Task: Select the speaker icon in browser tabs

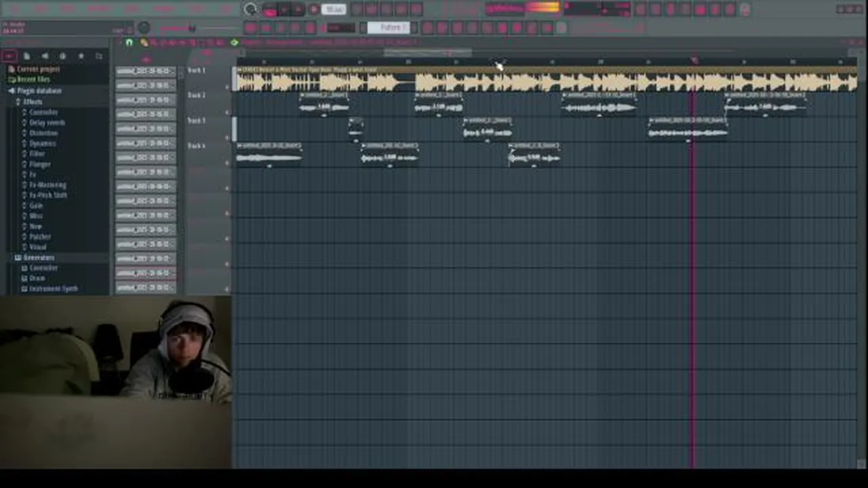Action: point(45,56)
